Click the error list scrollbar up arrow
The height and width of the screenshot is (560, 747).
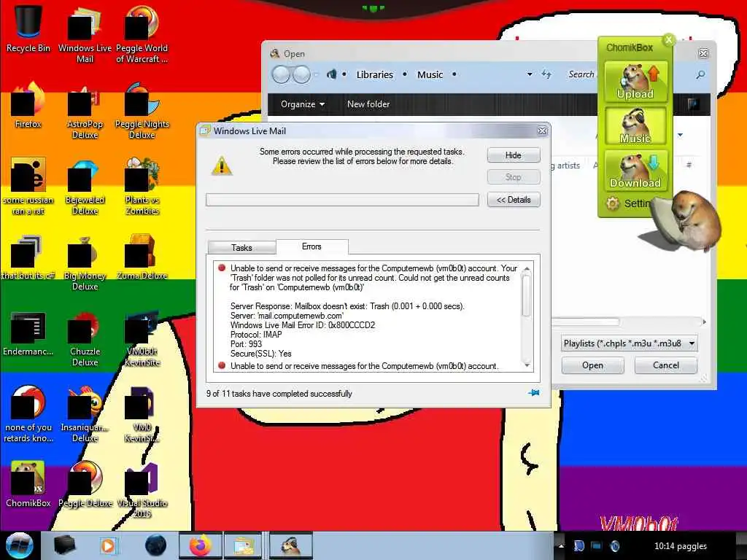pyautogui.click(x=527, y=270)
